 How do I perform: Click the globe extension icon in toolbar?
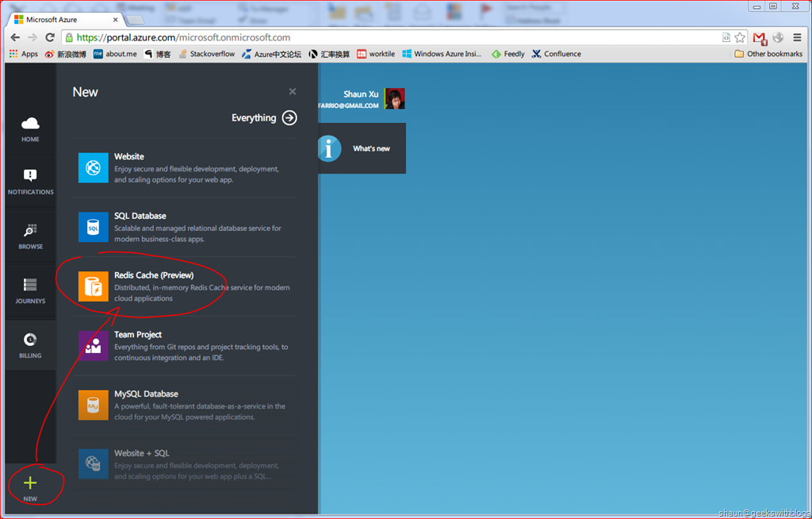(778, 37)
